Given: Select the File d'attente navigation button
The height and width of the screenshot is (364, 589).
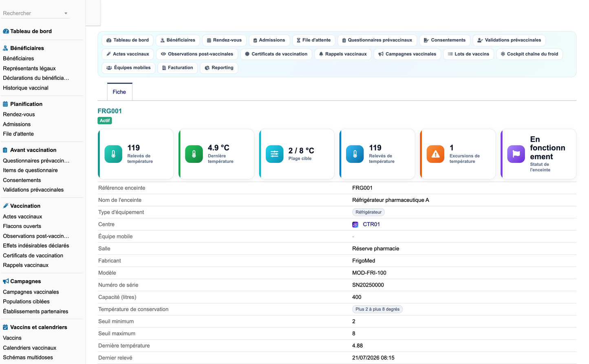Looking at the screenshot, I should tap(314, 40).
